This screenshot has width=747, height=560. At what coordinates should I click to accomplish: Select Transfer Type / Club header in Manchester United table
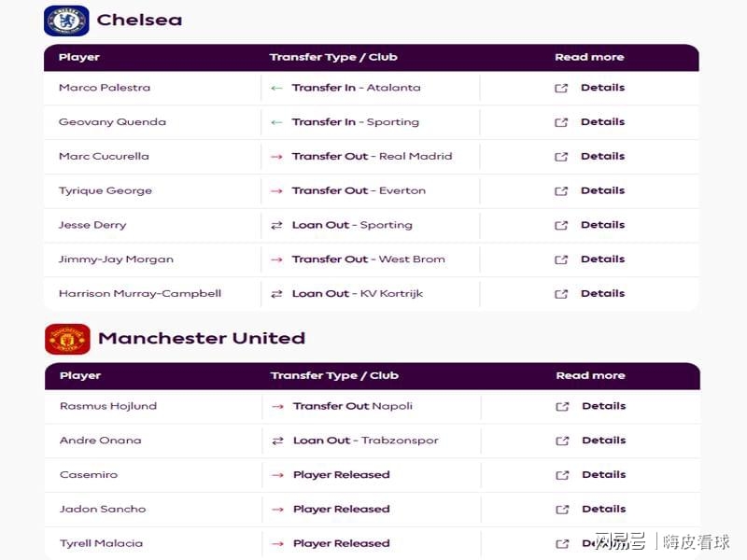pyautogui.click(x=334, y=376)
